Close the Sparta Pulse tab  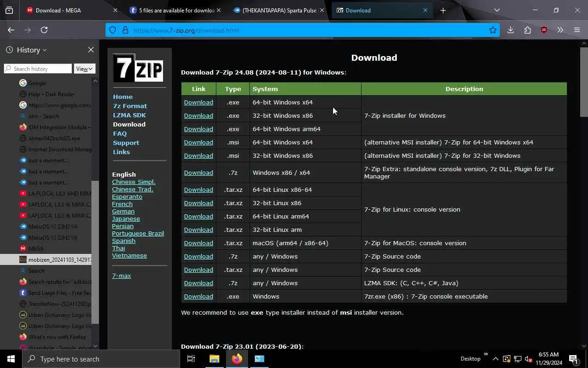[322, 10]
